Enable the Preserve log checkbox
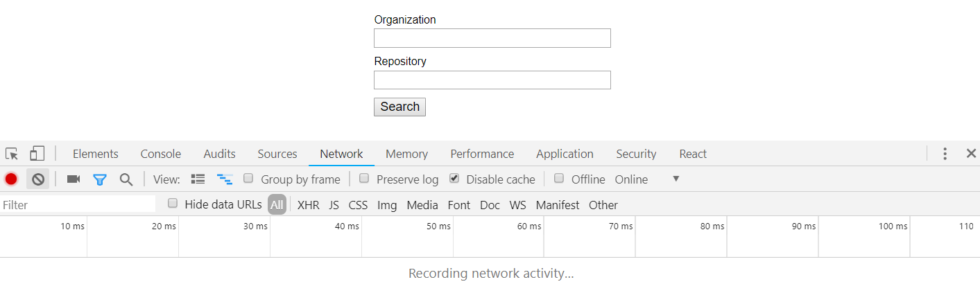 point(364,179)
